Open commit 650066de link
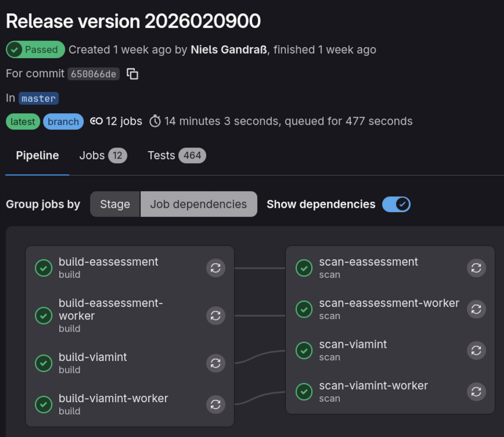Screen dimensions: 504x437 point(93,74)
